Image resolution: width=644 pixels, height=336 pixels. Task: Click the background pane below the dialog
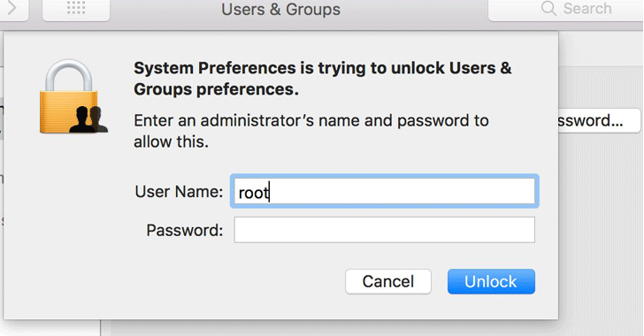(x=370, y=329)
